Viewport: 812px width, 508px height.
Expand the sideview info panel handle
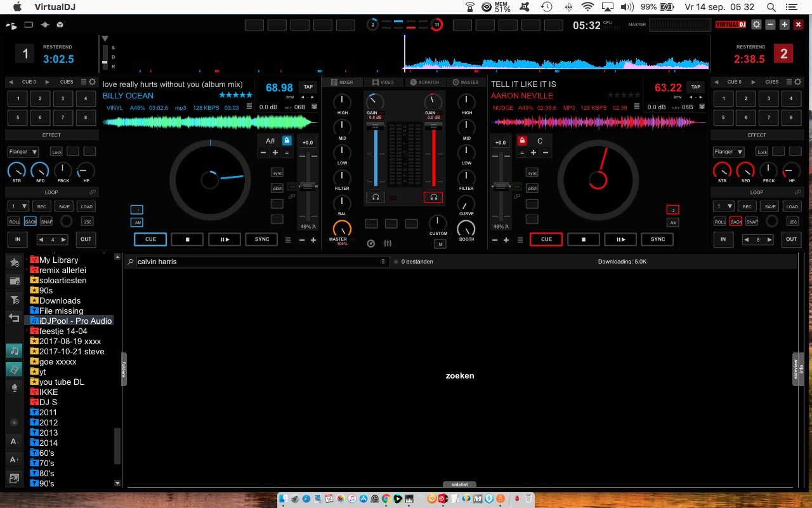[x=798, y=370]
